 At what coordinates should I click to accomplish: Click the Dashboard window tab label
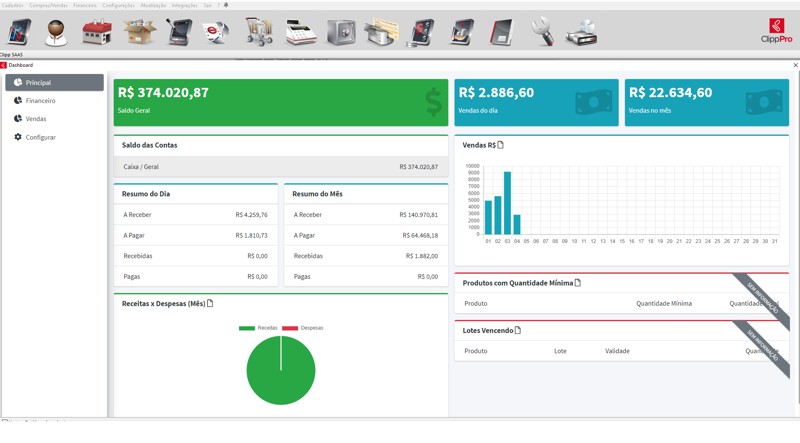(x=20, y=65)
